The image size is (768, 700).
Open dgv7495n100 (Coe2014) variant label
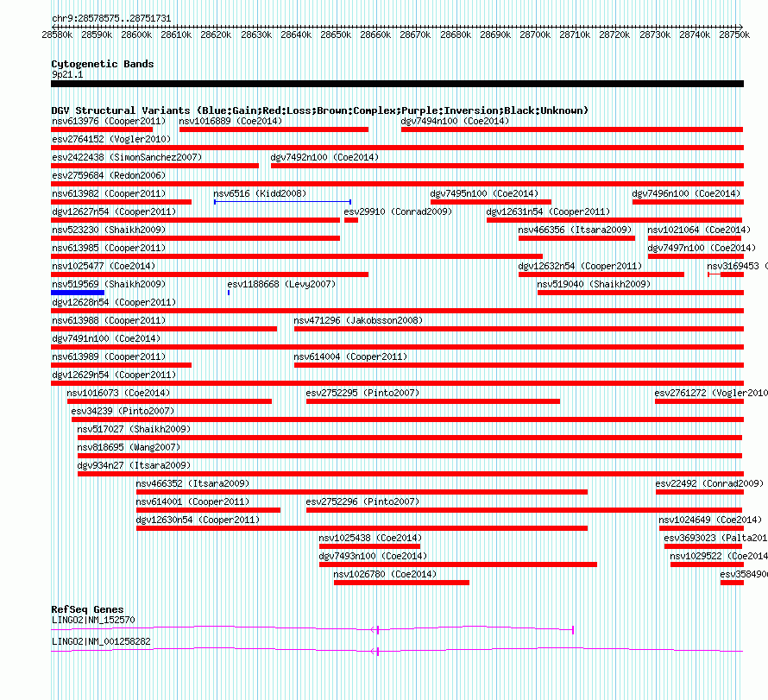pos(484,193)
